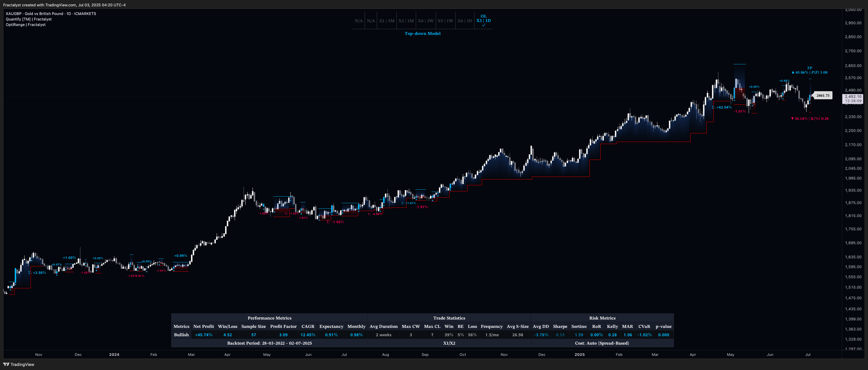This screenshot has width=868, height=370.
Task: Click the Avg S-Size value 26.98
Action: (518, 335)
